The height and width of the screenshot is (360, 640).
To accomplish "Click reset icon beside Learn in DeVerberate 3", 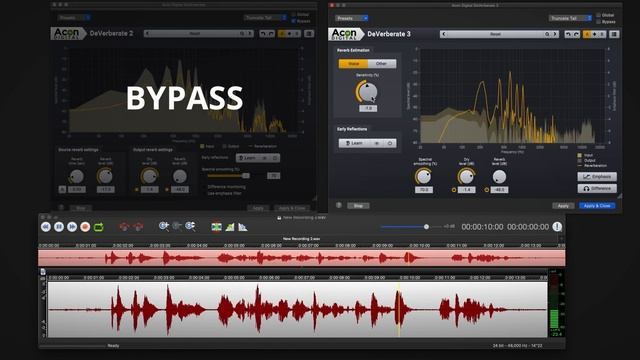I will tap(390, 143).
